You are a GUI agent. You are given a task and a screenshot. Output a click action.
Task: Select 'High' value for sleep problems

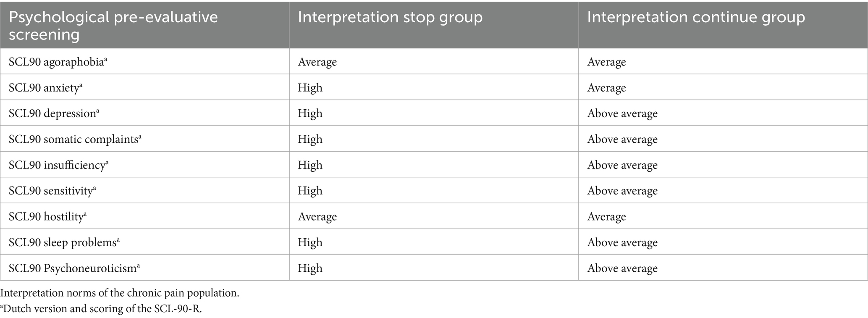pyautogui.click(x=310, y=242)
